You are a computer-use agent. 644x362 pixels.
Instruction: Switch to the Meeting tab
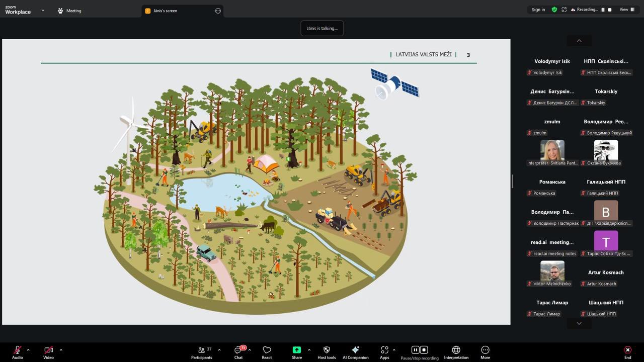coord(69,11)
